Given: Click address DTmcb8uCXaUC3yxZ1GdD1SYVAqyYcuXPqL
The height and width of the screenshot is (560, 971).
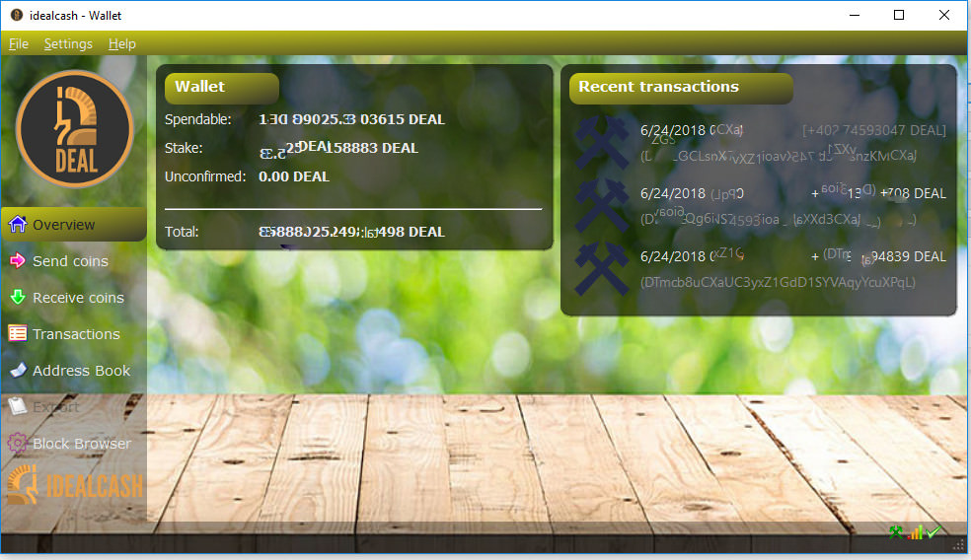Looking at the screenshot, I should click(x=778, y=282).
